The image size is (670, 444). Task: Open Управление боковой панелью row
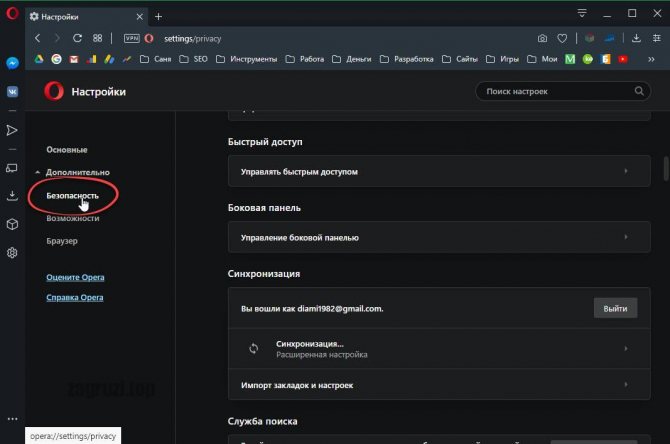[x=439, y=237]
